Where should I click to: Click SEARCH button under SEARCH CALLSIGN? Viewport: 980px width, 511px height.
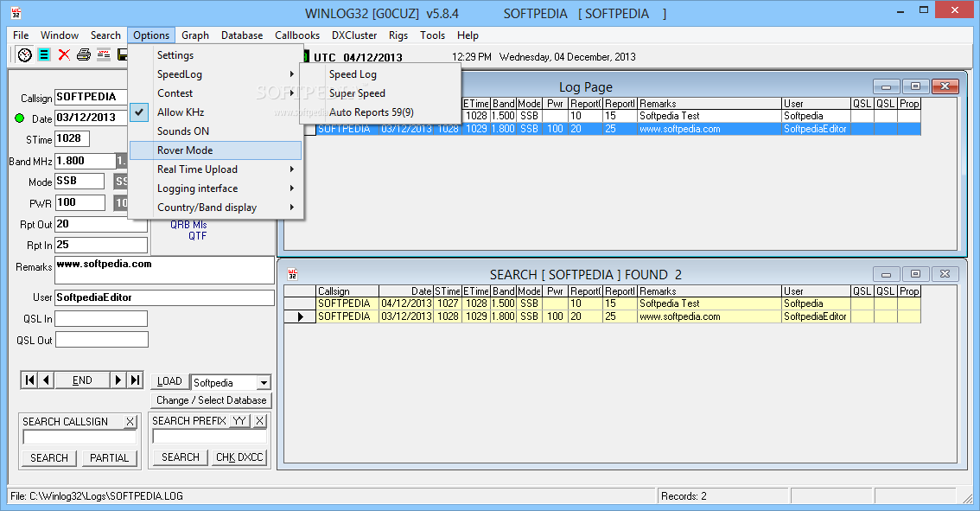[49, 458]
